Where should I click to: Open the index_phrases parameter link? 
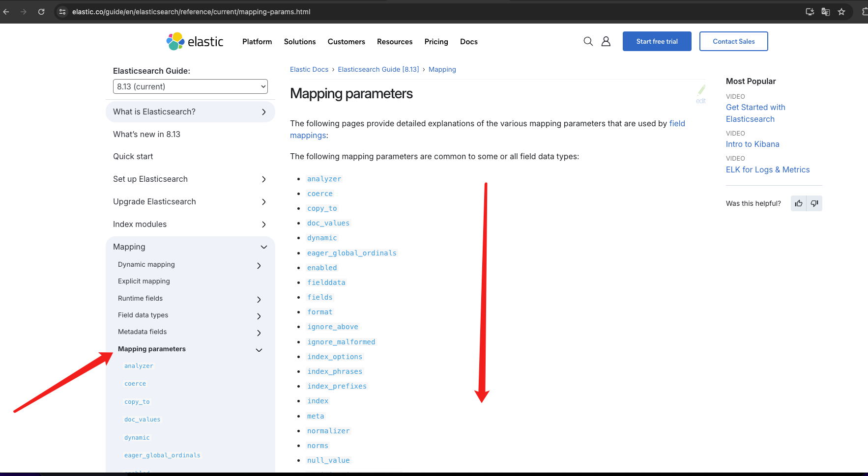point(335,371)
